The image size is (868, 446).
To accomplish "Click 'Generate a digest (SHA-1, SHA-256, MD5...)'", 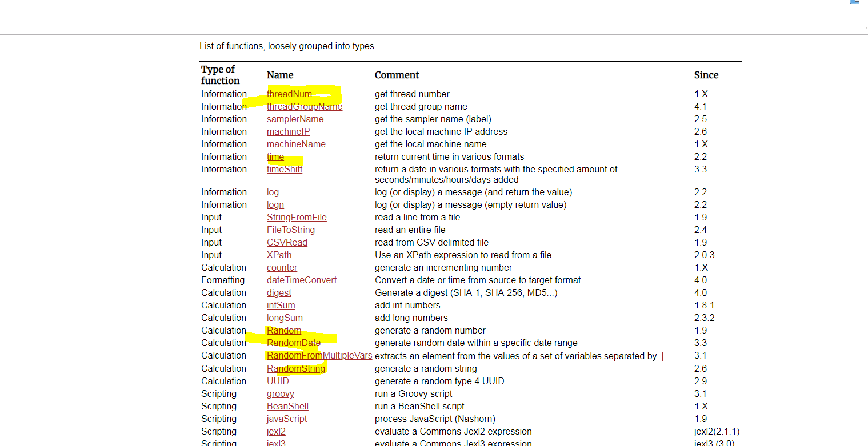I will click(466, 292).
